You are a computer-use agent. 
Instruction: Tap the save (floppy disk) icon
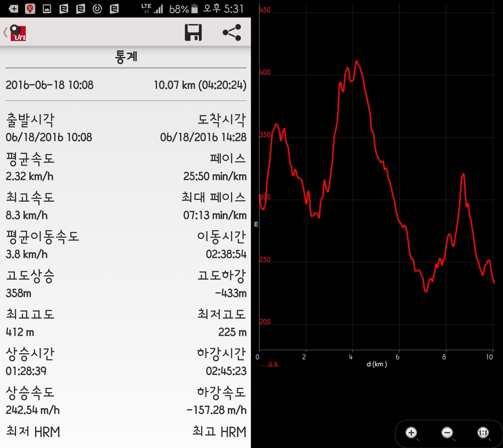(193, 32)
